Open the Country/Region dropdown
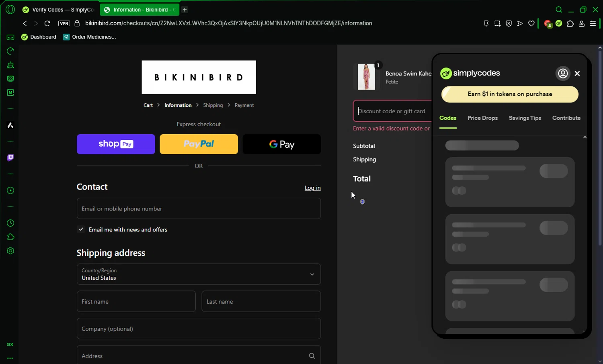 [199, 274]
